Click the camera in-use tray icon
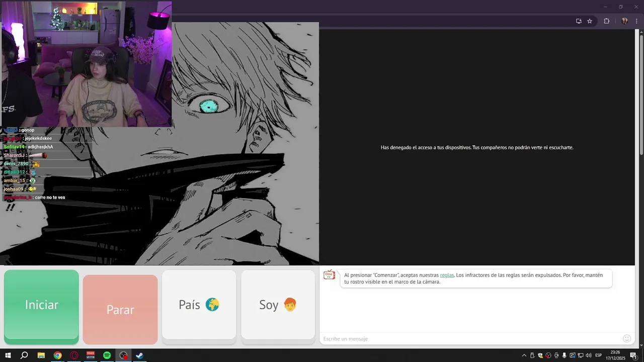This screenshot has height=362, width=644. (x=556, y=355)
